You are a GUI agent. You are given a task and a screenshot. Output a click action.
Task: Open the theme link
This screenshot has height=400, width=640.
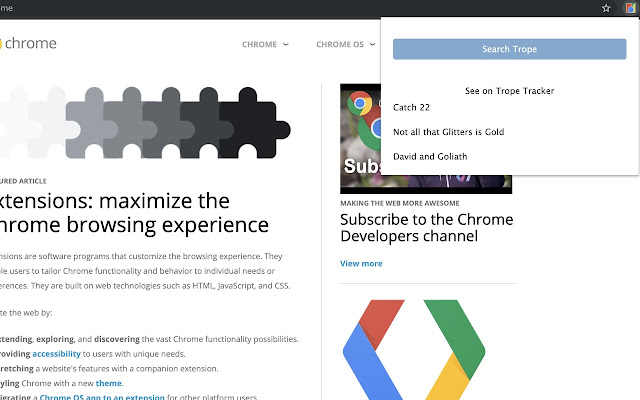(x=109, y=383)
